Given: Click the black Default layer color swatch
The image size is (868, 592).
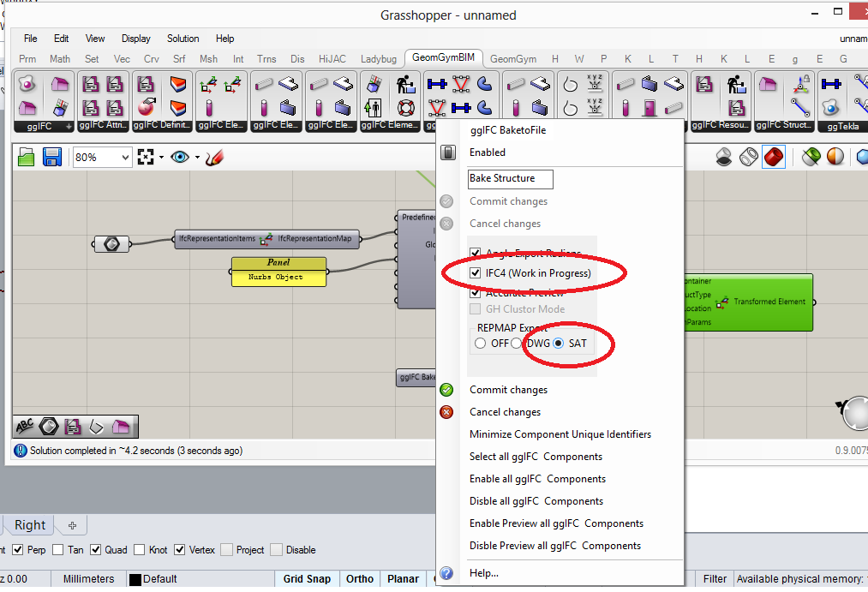Looking at the screenshot, I should (x=135, y=579).
